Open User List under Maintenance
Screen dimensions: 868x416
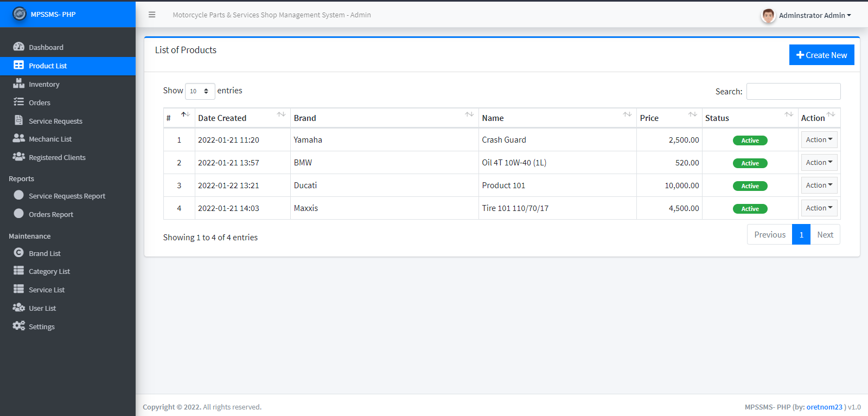[x=68, y=308]
